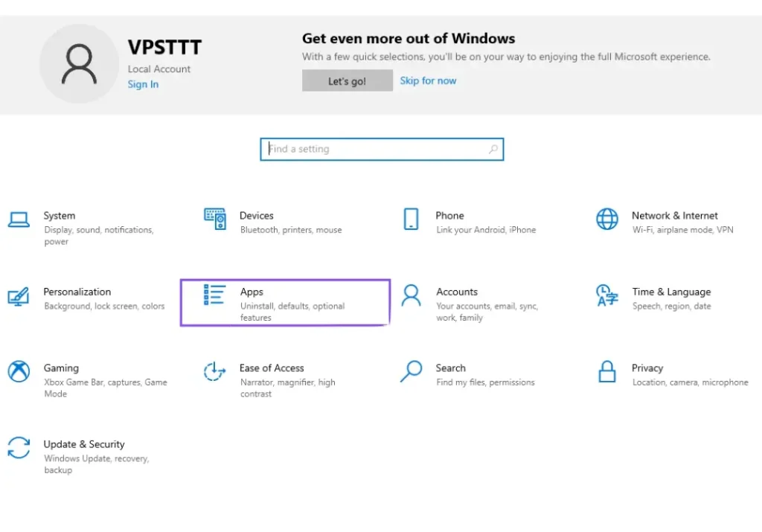Open the System category title

tap(60, 216)
